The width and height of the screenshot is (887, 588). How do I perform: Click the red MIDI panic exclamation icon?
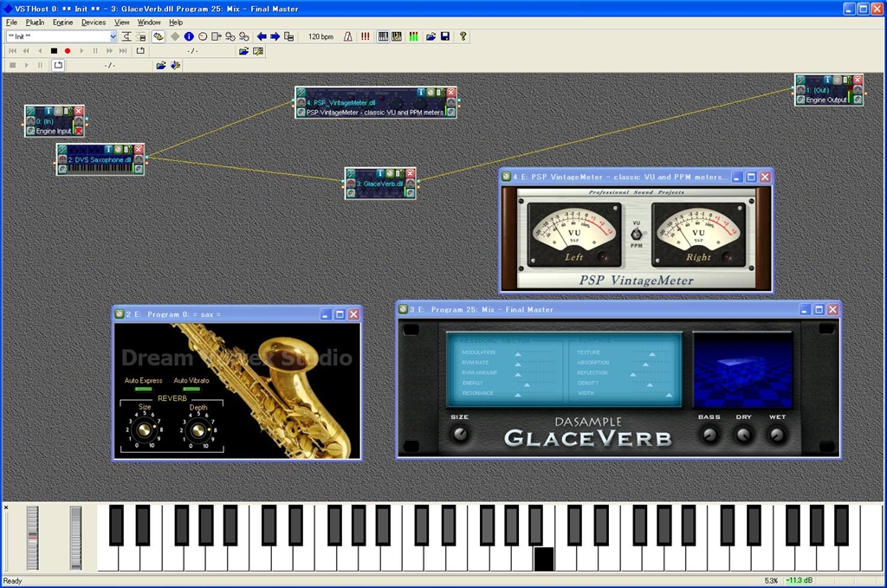click(x=365, y=36)
